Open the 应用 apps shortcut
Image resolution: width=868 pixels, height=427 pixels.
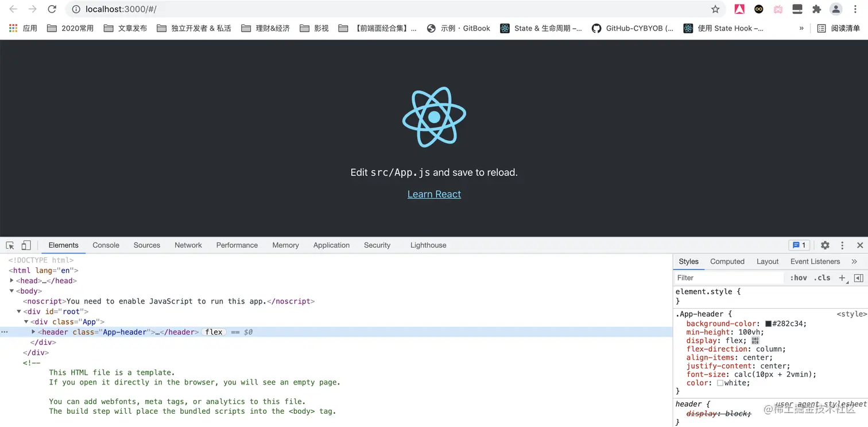coord(23,28)
